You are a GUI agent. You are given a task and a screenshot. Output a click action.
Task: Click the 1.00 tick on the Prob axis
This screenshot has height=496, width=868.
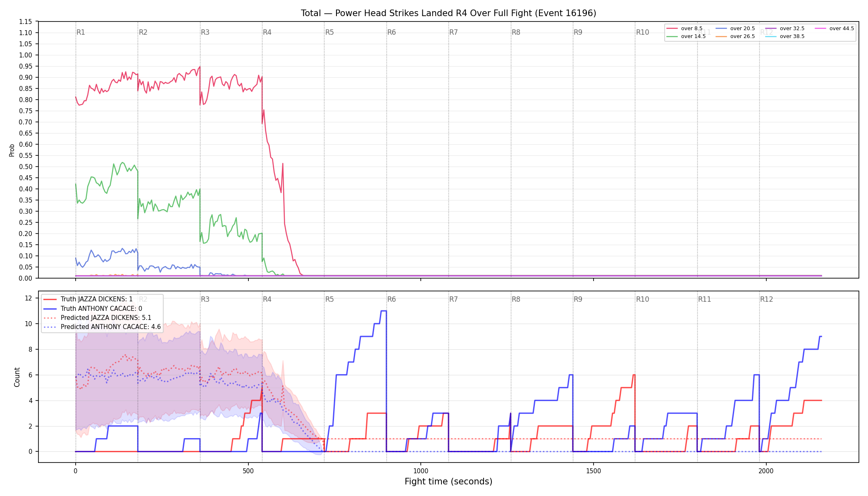pos(26,55)
